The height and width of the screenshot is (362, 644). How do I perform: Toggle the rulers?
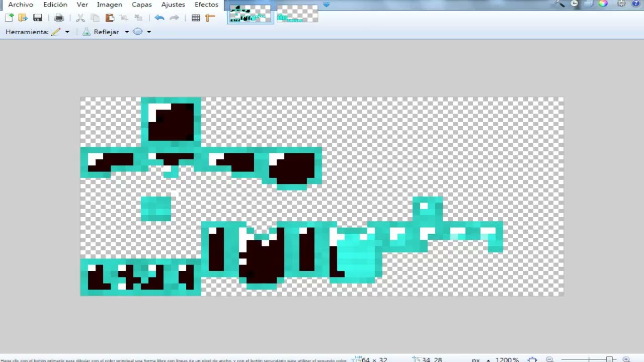tap(210, 18)
